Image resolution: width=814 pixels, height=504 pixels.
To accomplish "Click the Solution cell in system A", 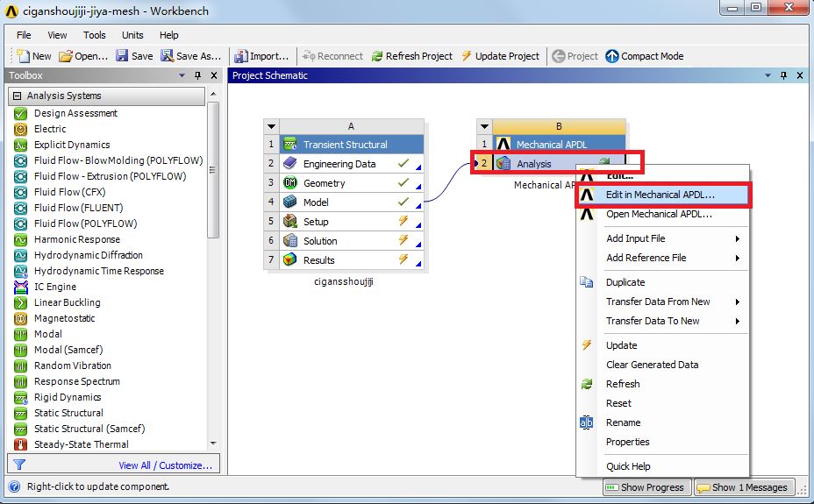I will (x=352, y=240).
